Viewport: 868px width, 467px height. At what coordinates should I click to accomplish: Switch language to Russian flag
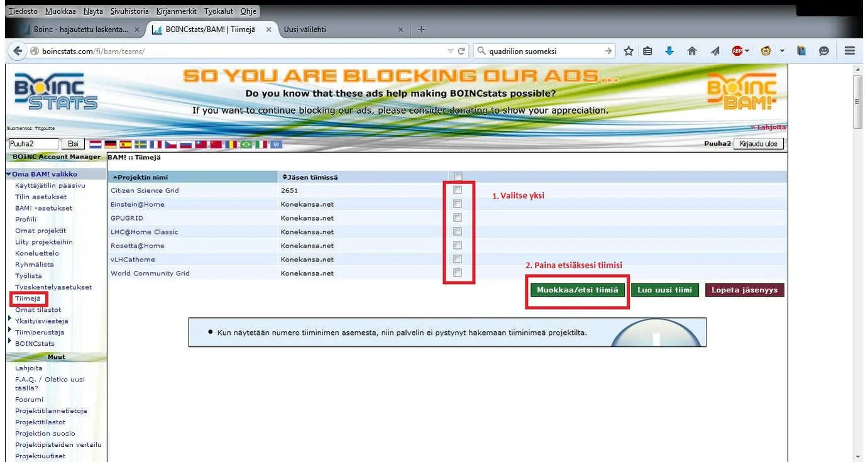[186, 144]
